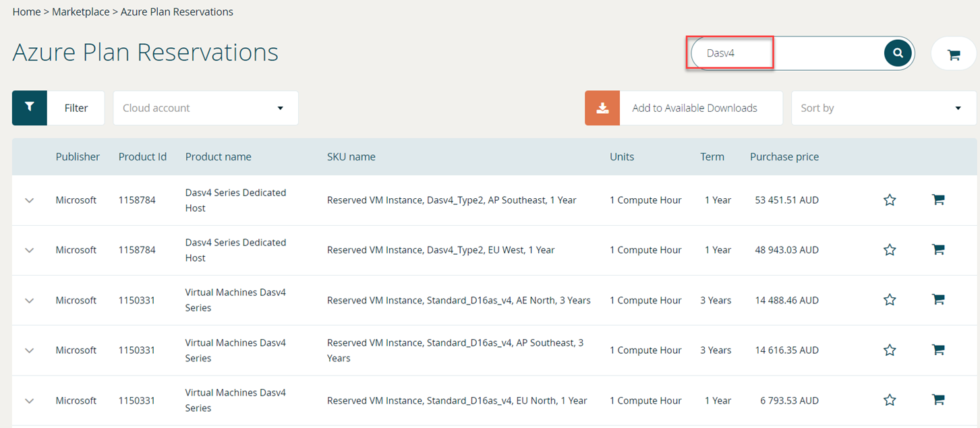Image resolution: width=980 pixels, height=428 pixels.
Task: Open the Cloud account dropdown
Action: point(205,107)
